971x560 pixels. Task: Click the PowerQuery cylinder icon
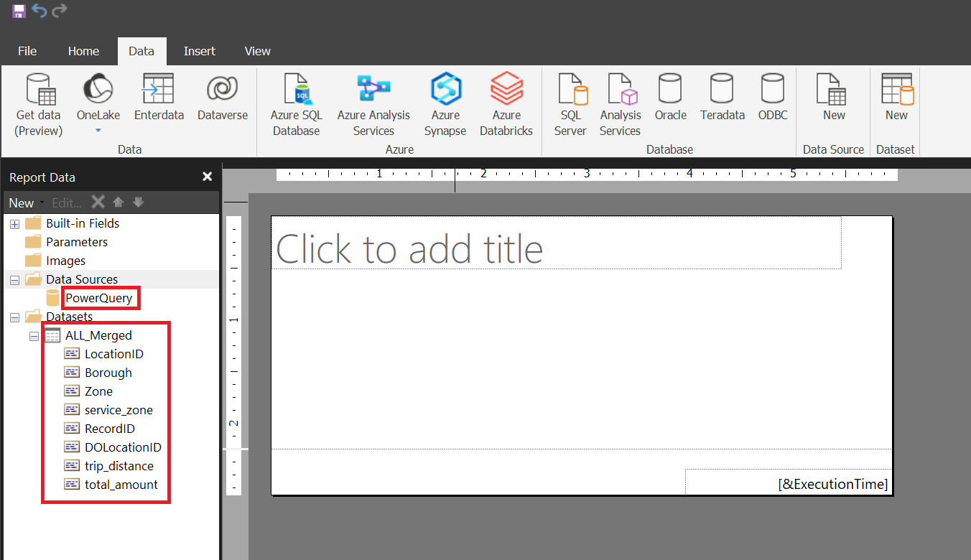53,298
